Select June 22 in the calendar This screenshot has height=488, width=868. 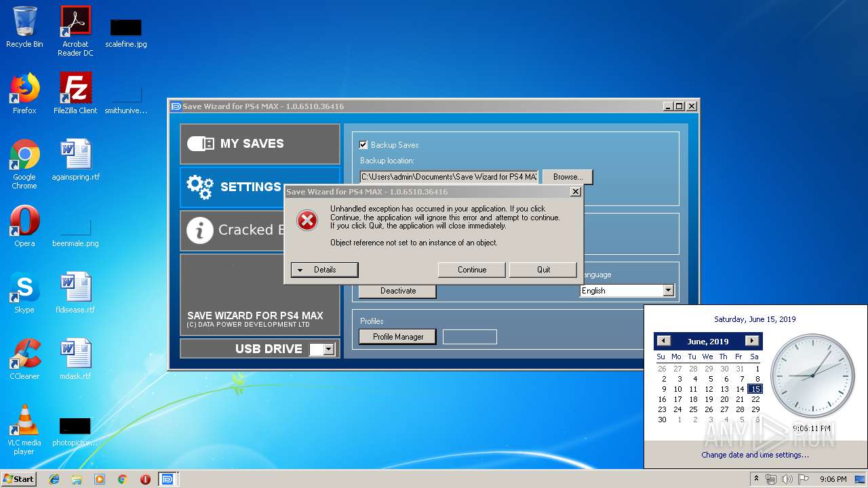755,399
